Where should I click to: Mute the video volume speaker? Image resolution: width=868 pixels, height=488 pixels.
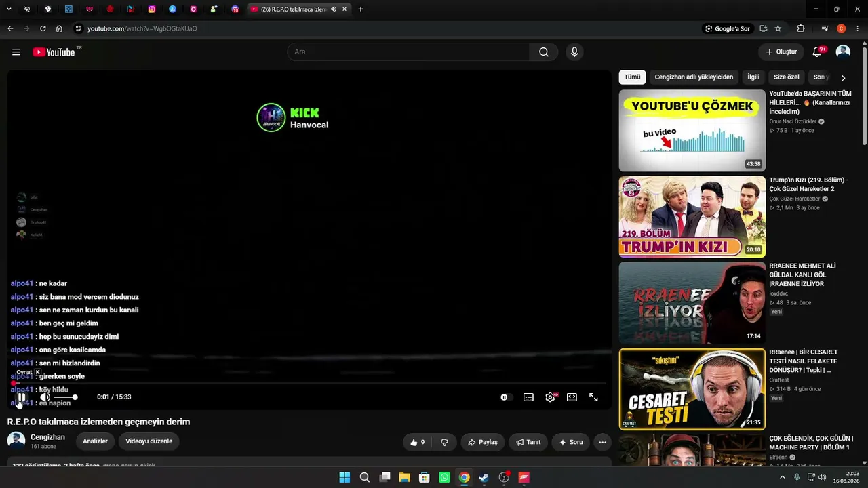[45, 397]
